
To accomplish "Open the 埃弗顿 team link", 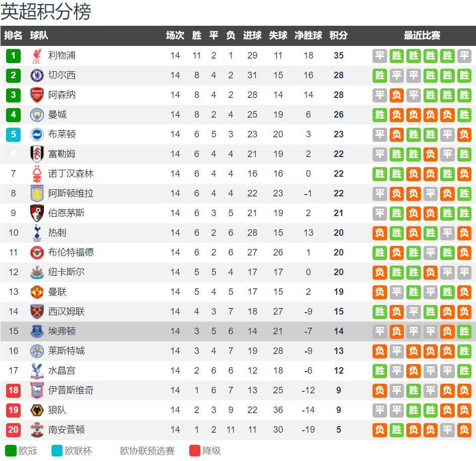I will point(62,331).
